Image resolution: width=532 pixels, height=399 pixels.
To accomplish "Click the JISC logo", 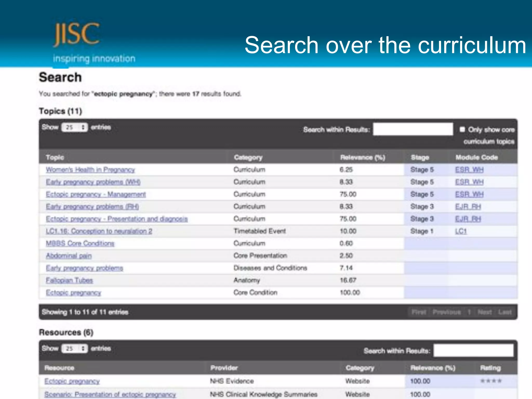I will pyautogui.click(x=77, y=35).
